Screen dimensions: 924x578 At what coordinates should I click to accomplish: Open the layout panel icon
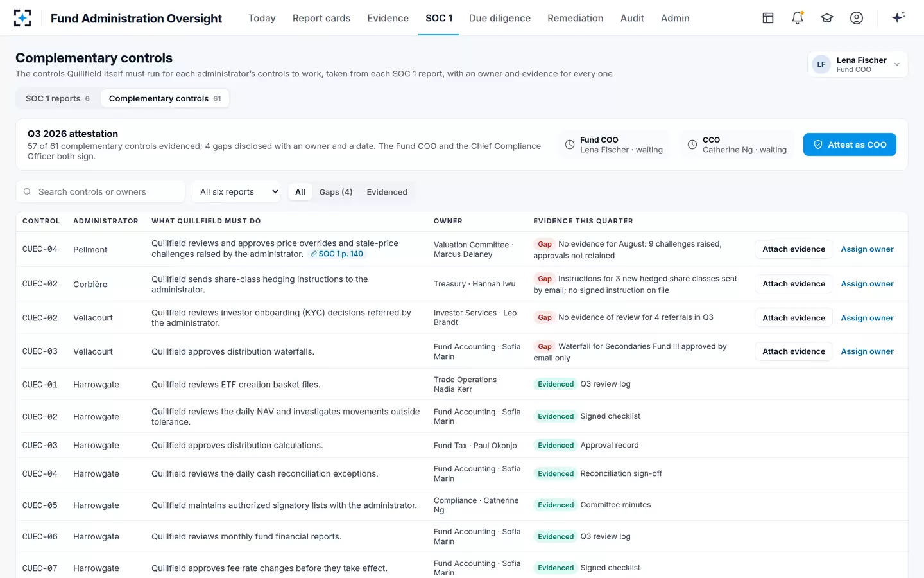768,18
